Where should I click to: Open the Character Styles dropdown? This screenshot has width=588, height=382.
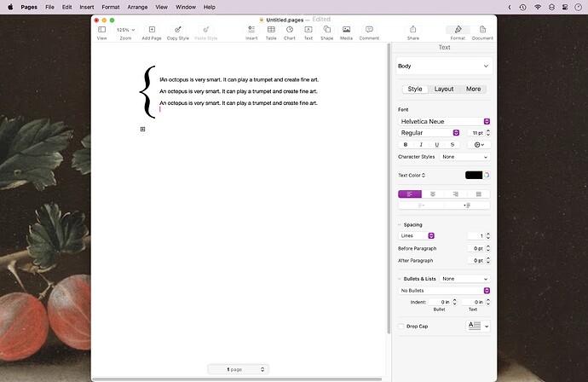tap(464, 157)
